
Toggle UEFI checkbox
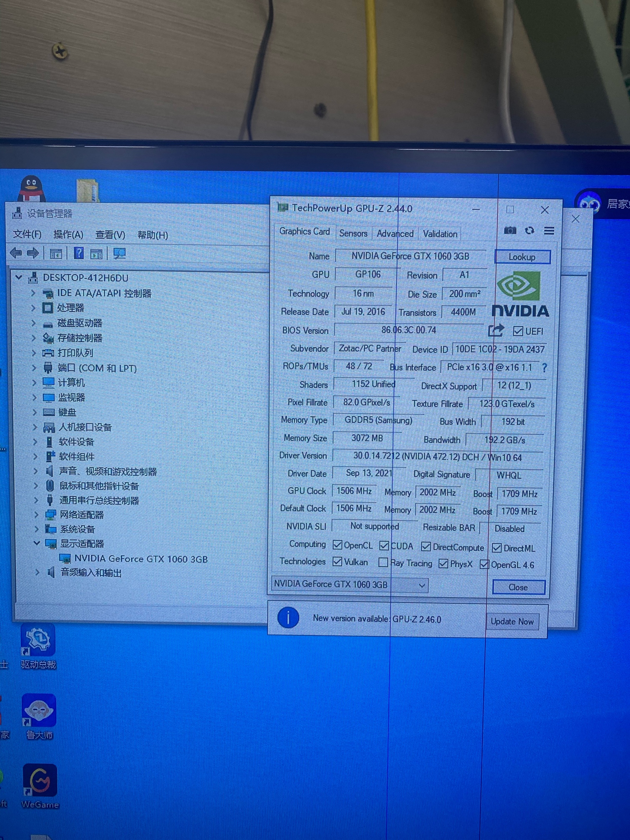[x=518, y=331]
